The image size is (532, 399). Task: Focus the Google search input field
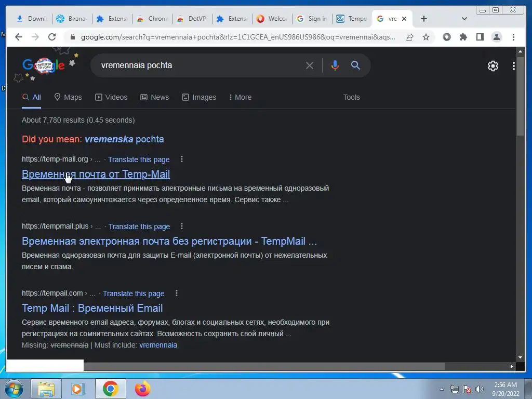200,65
